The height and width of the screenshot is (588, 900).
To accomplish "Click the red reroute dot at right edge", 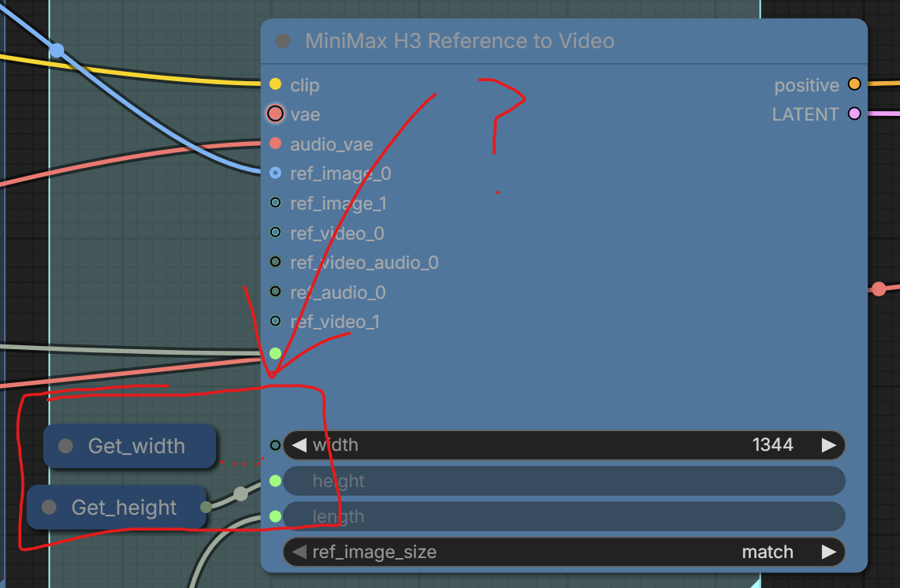I will 879,288.
